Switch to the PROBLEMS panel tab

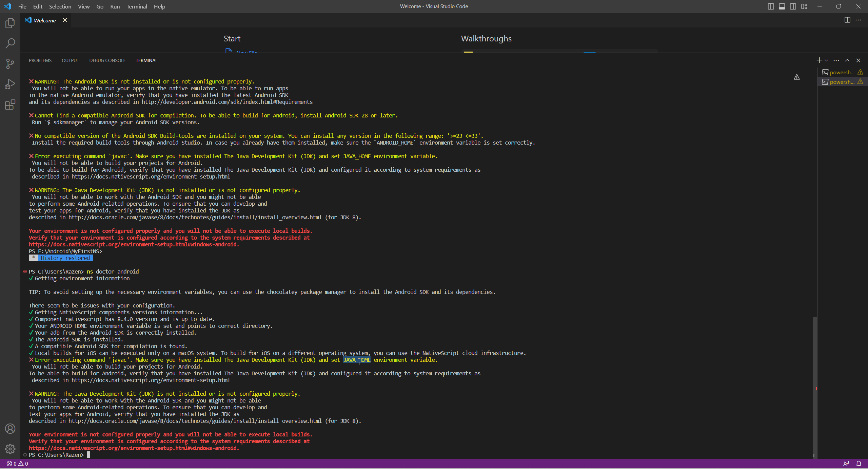tap(40, 60)
